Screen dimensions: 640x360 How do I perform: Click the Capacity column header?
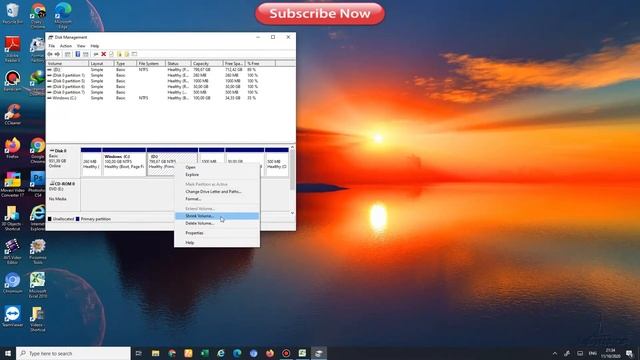coord(207,64)
